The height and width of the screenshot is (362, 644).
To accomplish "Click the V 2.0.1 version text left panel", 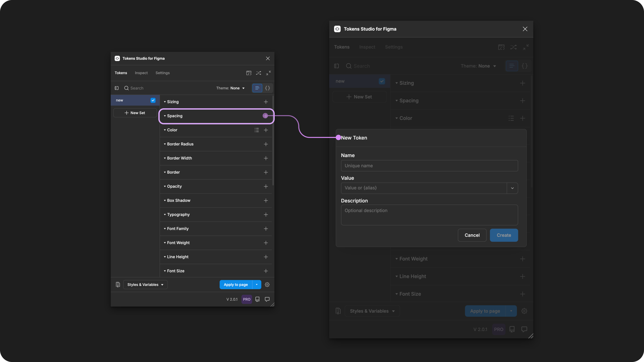I will tap(232, 299).
